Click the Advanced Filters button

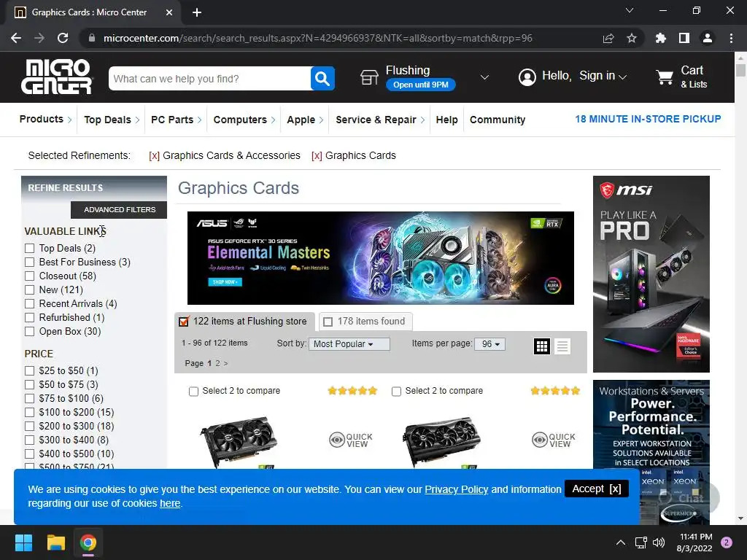pyautogui.click(x=119, y=209)
